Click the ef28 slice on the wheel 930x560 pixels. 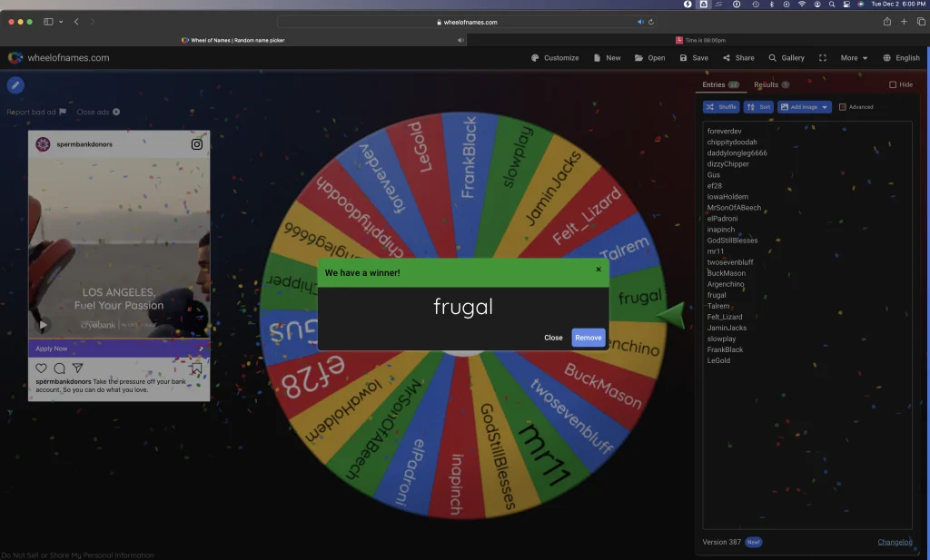click(313, 377)
